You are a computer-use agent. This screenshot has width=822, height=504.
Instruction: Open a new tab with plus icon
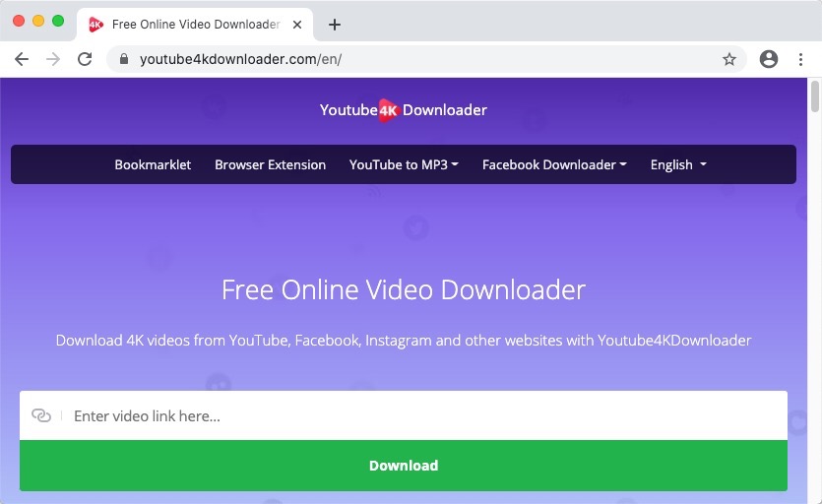[x=335, y=25]
